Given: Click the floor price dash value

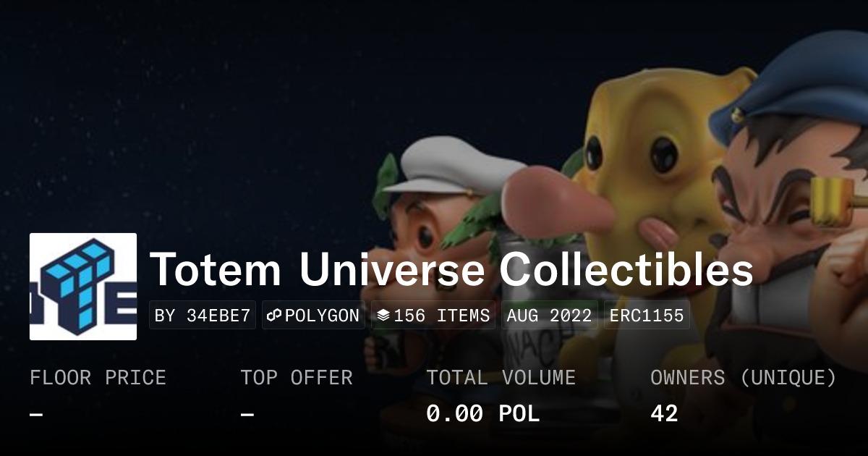Looking at the screenshot, I should [36, 414].
